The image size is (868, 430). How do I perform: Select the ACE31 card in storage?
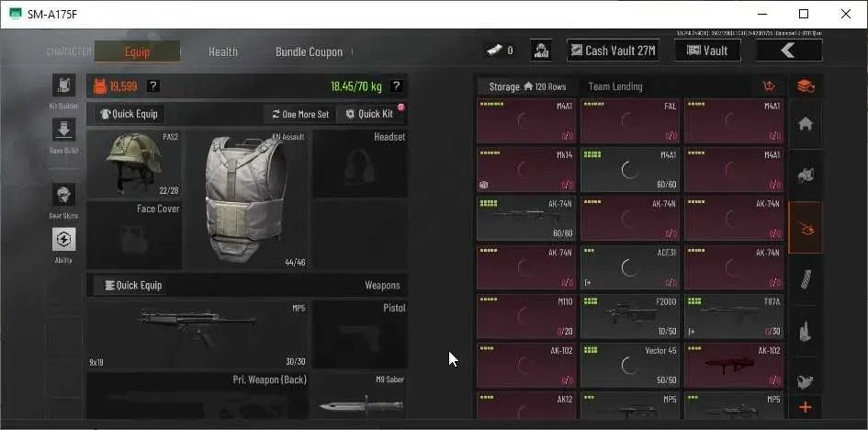point(629,266)
